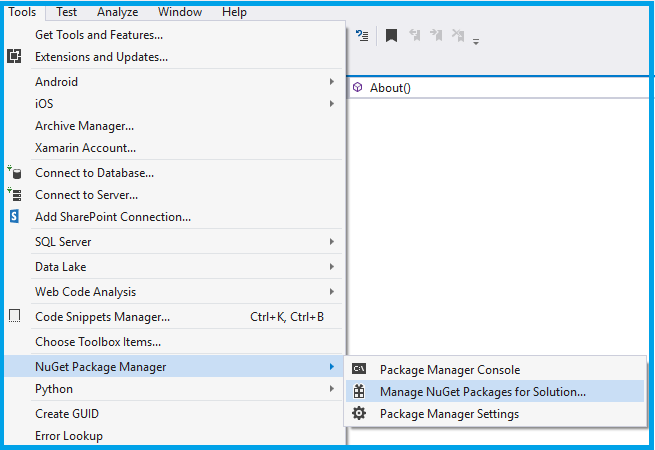
Task: Toggle bookmark icon in toolbar
Action: (x=391, y=36)
